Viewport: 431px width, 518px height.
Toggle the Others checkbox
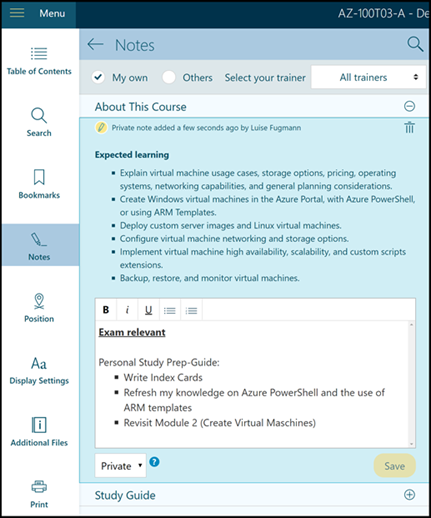(169, 77)
